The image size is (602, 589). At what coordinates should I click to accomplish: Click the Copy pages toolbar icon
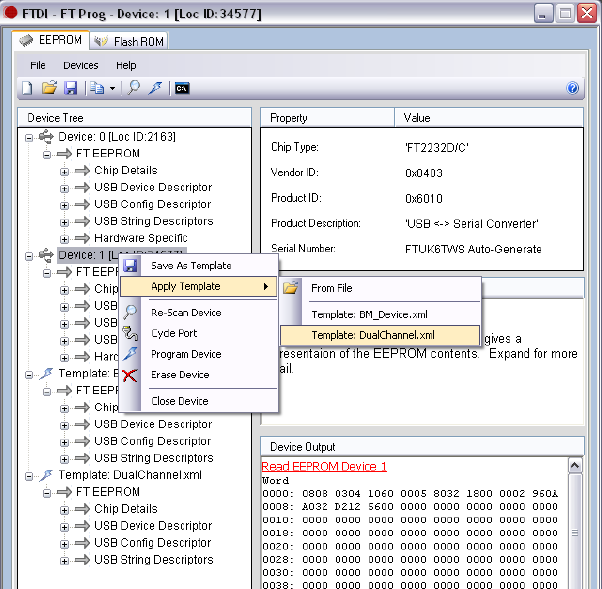tap(97, 88)
